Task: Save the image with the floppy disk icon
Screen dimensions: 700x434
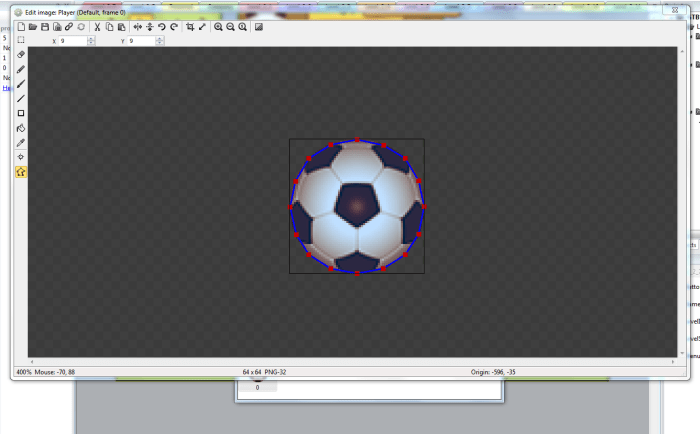Action: (x=45, y=27)
